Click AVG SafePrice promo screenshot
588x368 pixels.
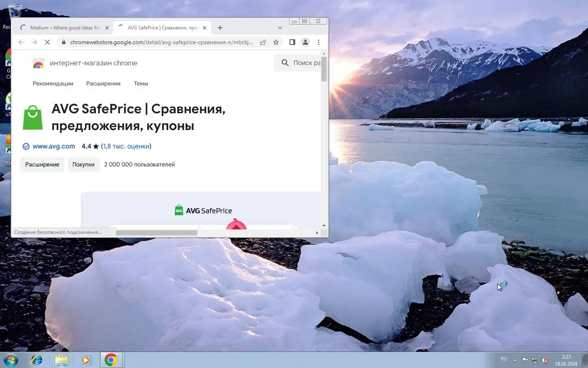(201, 210)
